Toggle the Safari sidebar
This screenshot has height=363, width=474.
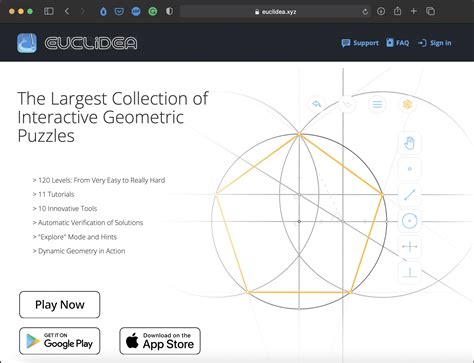click(x=49, y=11)
